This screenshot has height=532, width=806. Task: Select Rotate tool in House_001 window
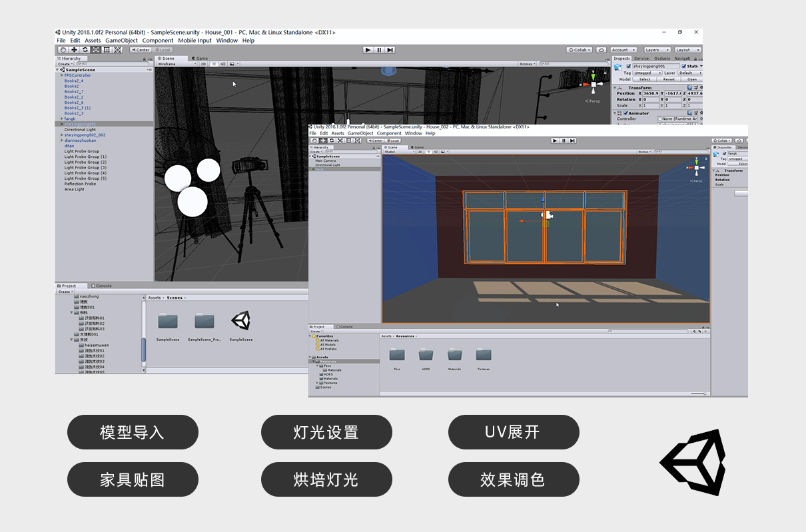pyautogui.click(x=85, y=50)
